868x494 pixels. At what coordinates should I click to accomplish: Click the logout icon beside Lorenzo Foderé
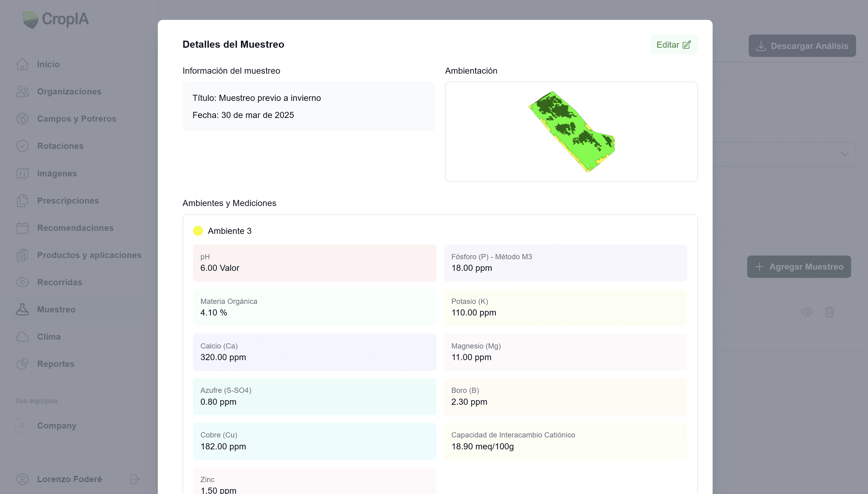(x=135, y=479)
